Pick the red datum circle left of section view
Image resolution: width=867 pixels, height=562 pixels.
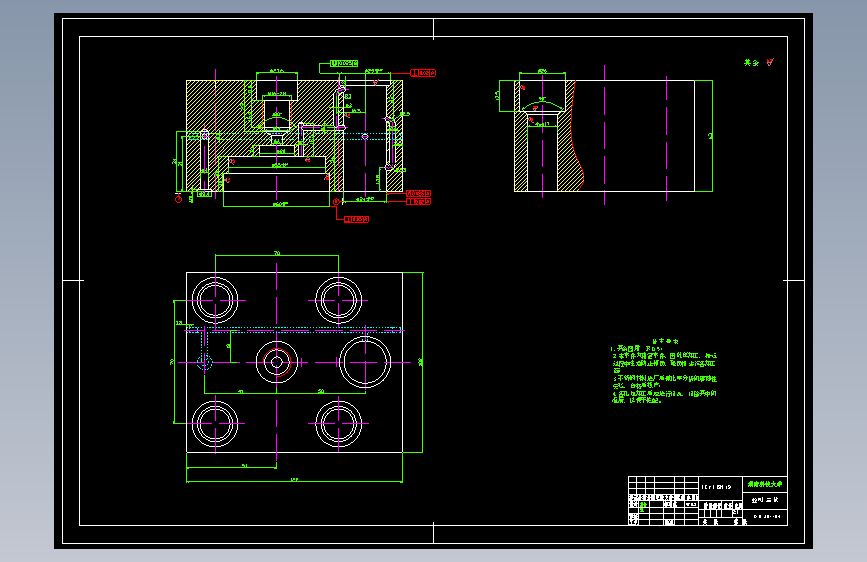click(x=179, y=199)
